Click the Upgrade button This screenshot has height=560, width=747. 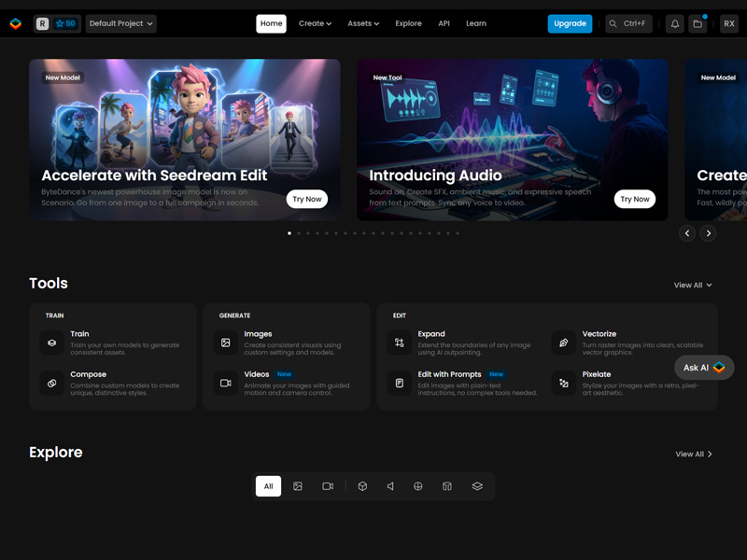click(x=570, y=23)
